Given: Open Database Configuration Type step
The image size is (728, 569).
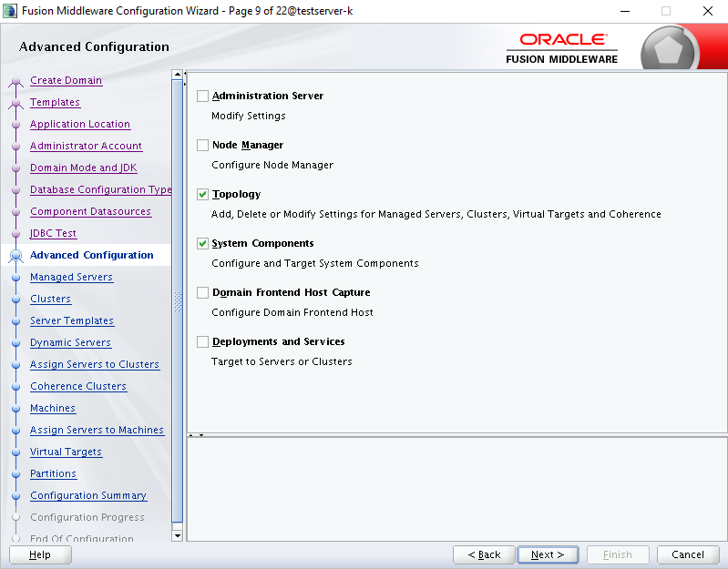Looking at the screenshot, I should [x=101, y=189].
